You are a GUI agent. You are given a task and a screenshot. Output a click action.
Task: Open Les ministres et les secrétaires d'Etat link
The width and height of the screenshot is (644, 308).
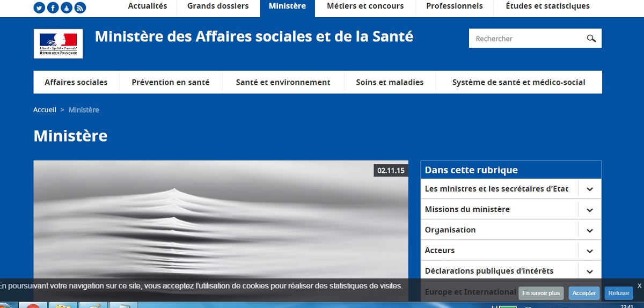(x=497, y=189)
